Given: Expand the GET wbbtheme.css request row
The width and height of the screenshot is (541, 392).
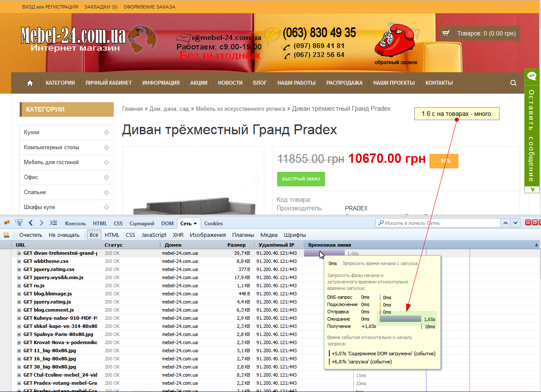Looking at the screenshot, I should click(x=19, y=261).
